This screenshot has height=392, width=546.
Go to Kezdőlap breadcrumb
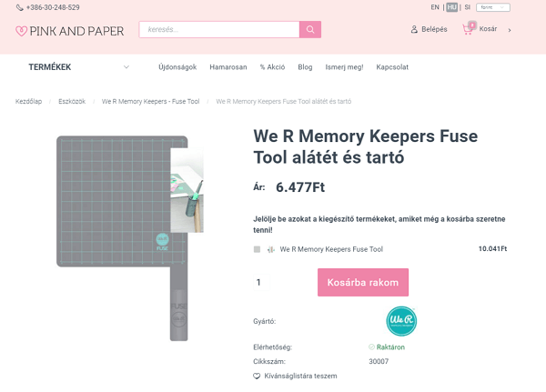(28, 101)
